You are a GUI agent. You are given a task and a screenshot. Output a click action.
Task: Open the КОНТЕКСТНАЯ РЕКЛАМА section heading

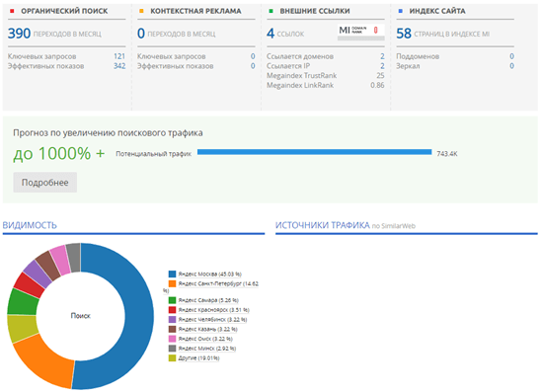pos(195,11)
